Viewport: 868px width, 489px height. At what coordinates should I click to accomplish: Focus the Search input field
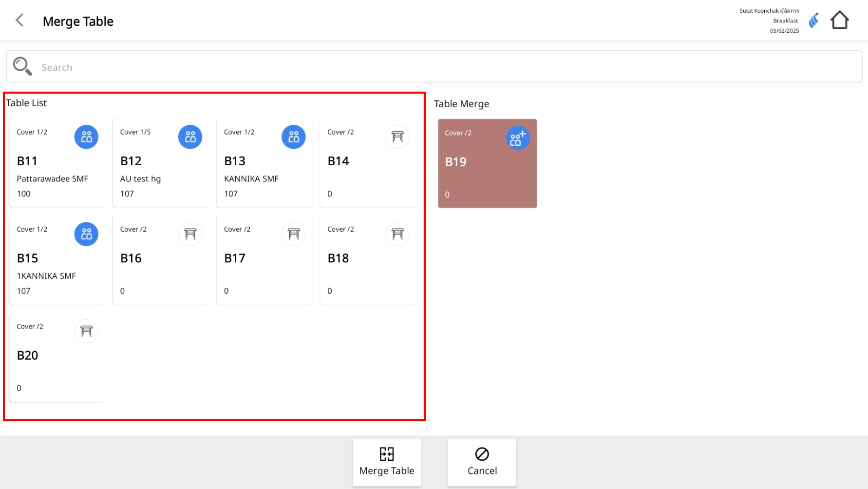(438, 67)
